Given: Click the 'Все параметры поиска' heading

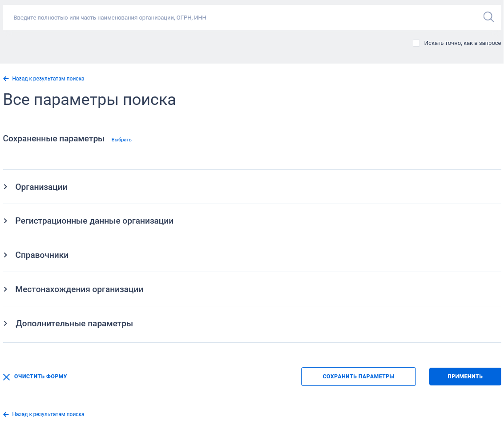Looking at the screenshot, I should (x=89, y=100).
